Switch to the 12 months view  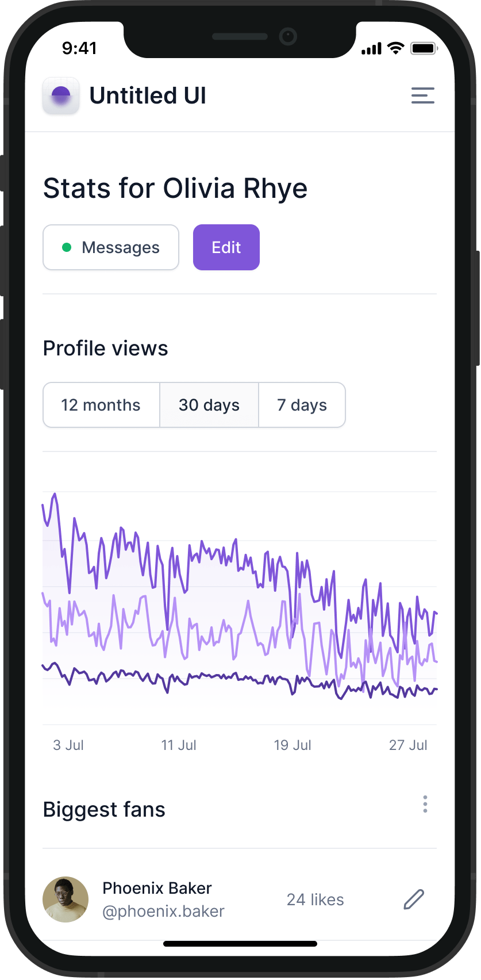tap(101, 405)
